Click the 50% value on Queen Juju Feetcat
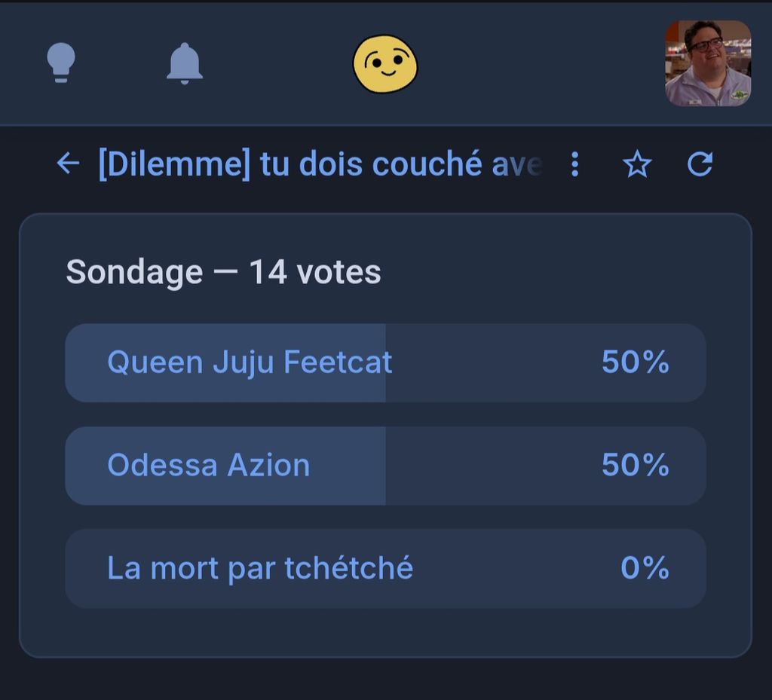Viewport: 772px width, 700px height. pos(635,362)
